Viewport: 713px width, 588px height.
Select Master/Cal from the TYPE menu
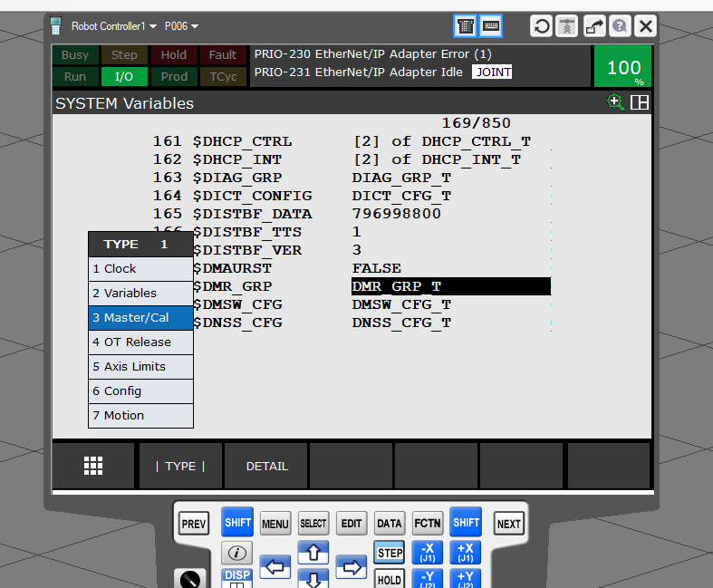pyautogui.click(x=140, y=318)
